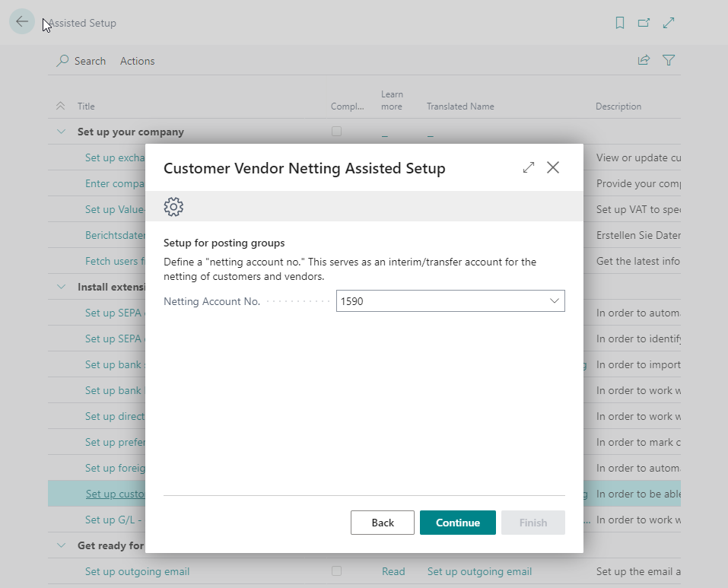Activate the Search function
The height and width of the screenshot is (588, 728).
point(81,61)
